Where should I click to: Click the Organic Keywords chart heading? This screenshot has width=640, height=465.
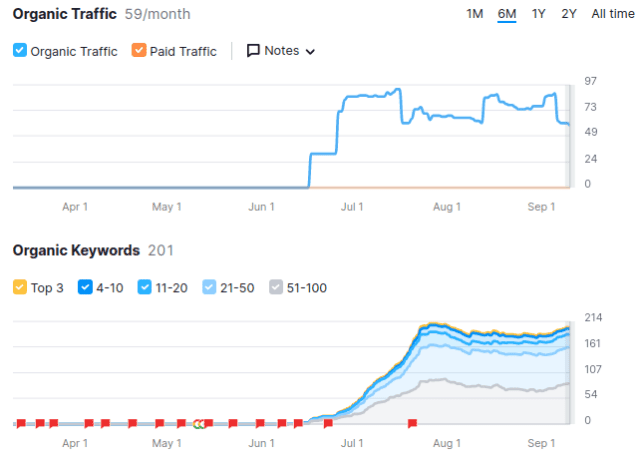click(x=75, y=250)
